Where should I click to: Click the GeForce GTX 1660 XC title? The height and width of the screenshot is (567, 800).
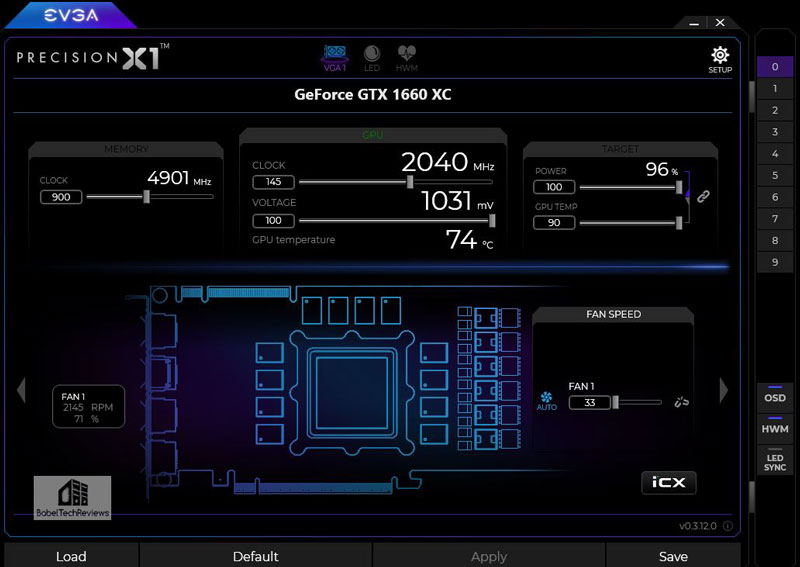pos(372,94)
